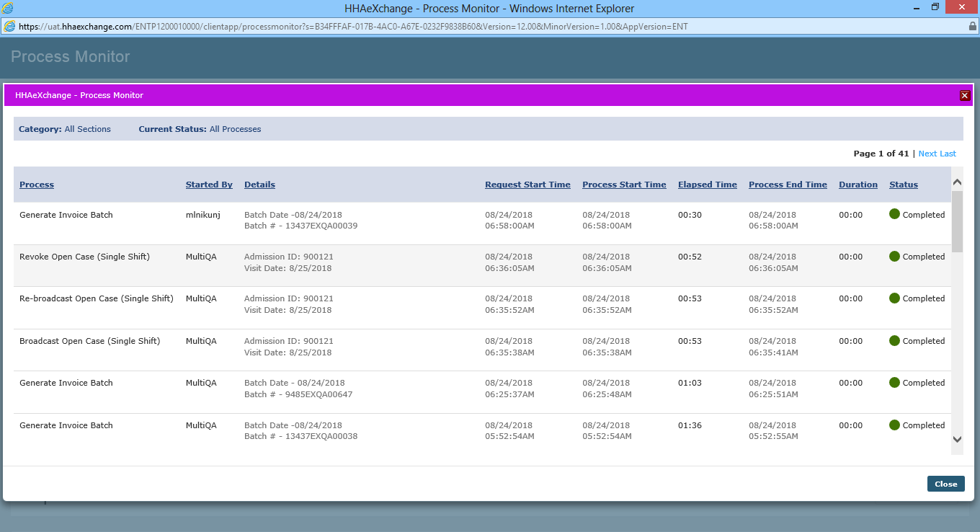The height and width of the screenshot is (532, 980).
Task: Click Batch # - 13437EXQA00039 detail text
Action: 301,226
